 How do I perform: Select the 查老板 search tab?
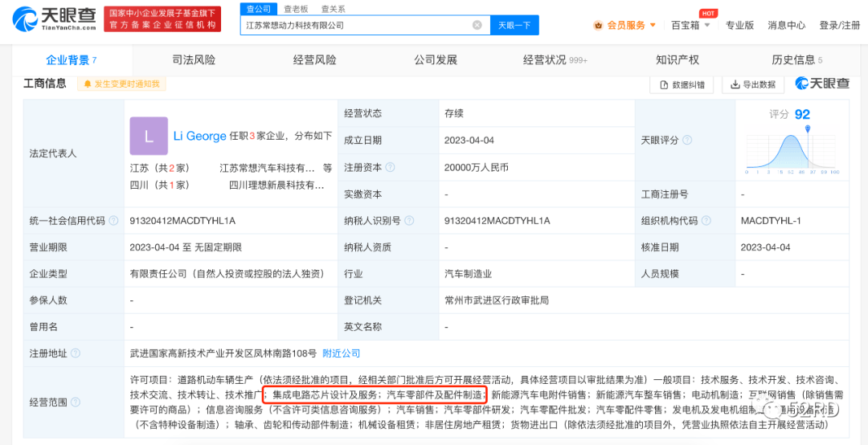pos(296,9)
